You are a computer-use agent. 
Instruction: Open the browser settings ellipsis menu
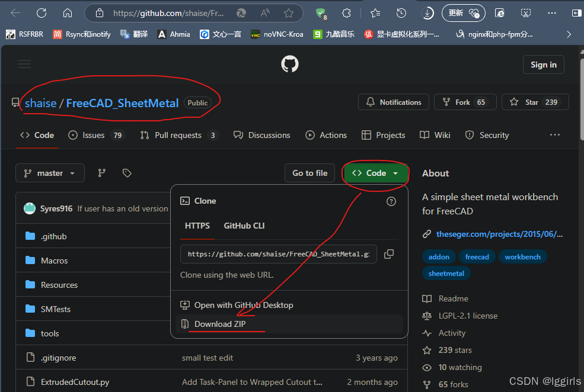coord(551,14)
